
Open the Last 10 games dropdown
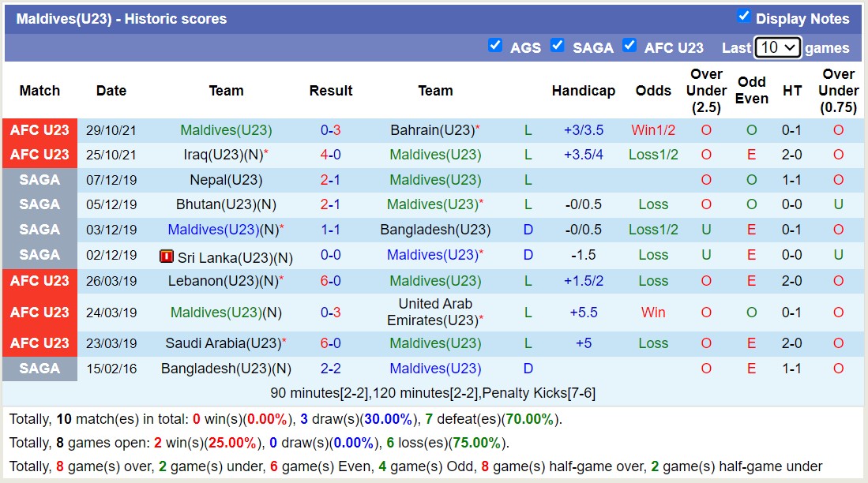point(777,47)
